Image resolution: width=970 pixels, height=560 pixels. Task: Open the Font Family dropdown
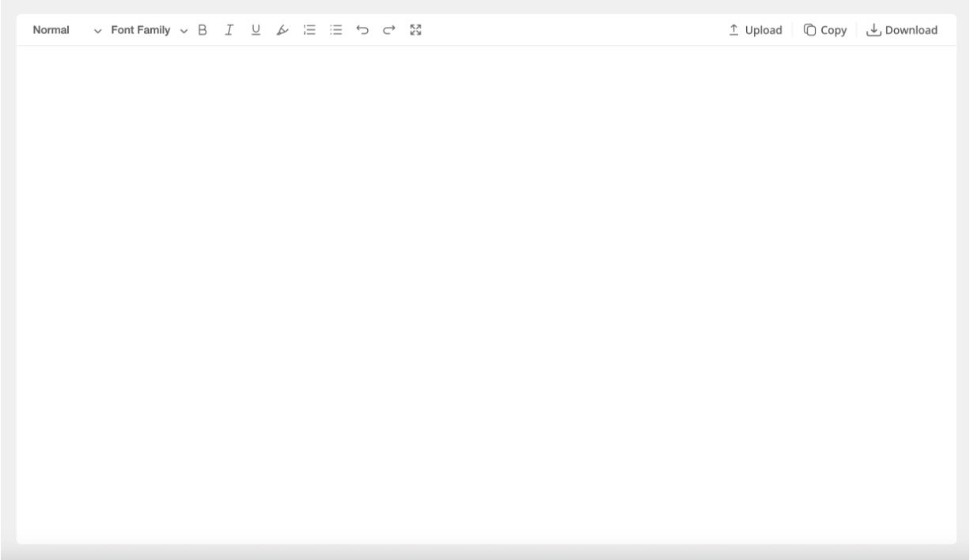coord(149,30)
